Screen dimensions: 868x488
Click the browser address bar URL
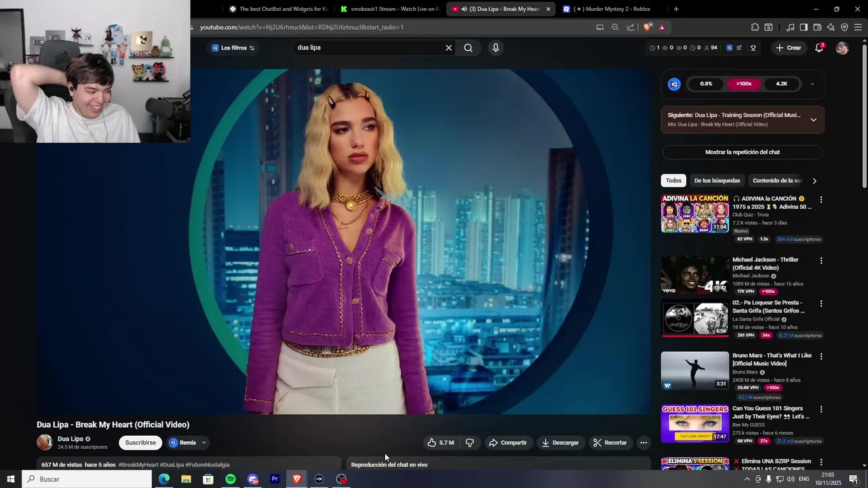pos(302,27)
